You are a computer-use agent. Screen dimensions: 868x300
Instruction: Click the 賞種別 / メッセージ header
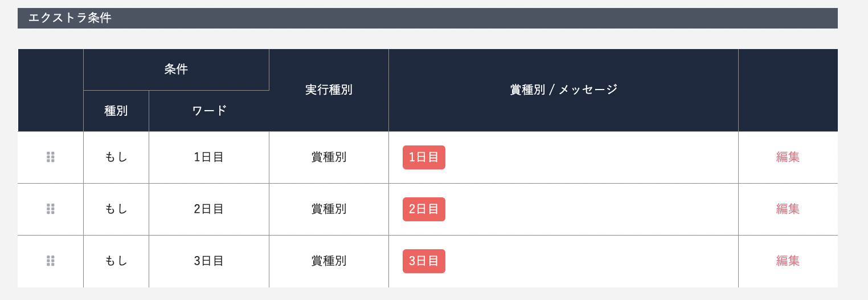(563, 90)
